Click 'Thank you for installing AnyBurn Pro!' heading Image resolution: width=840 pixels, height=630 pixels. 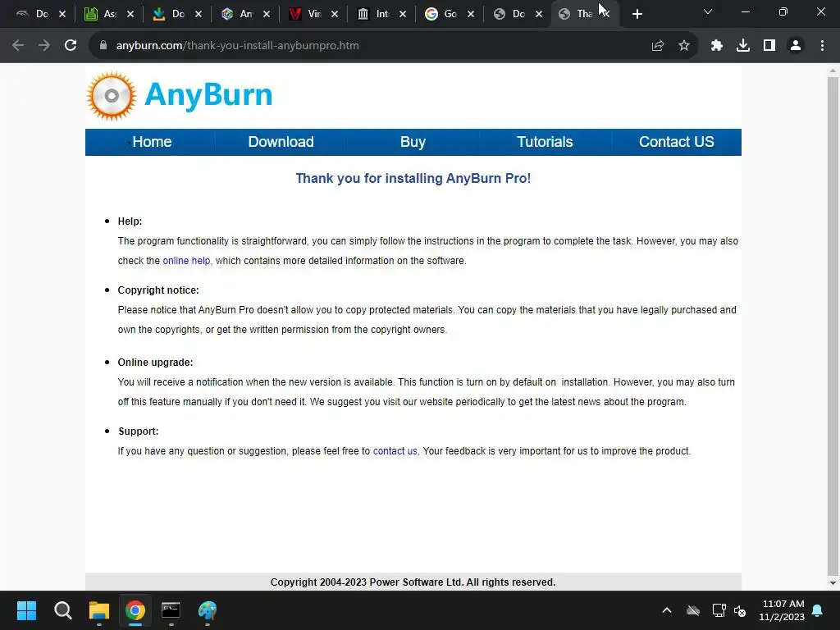coord(413,178)
